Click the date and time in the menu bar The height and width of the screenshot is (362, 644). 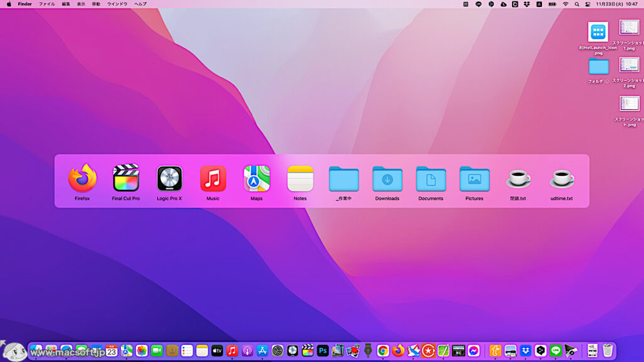point(616,4)
